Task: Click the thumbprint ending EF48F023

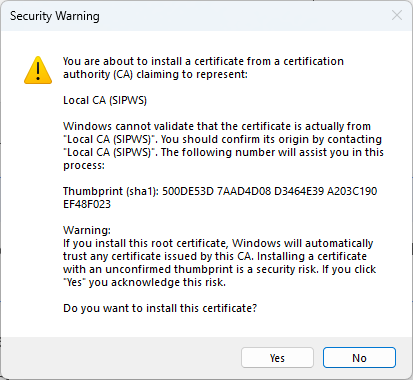Action: [87, 204]
